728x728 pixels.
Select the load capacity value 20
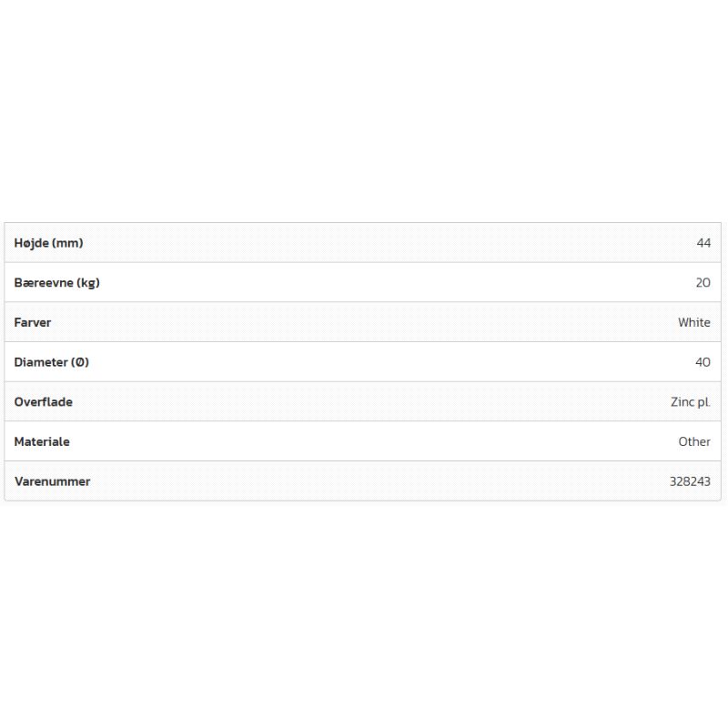tap(703, 283)
